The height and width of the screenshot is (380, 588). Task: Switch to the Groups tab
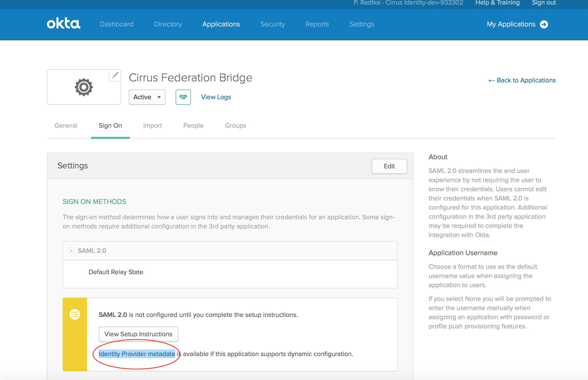click(235, 126)
